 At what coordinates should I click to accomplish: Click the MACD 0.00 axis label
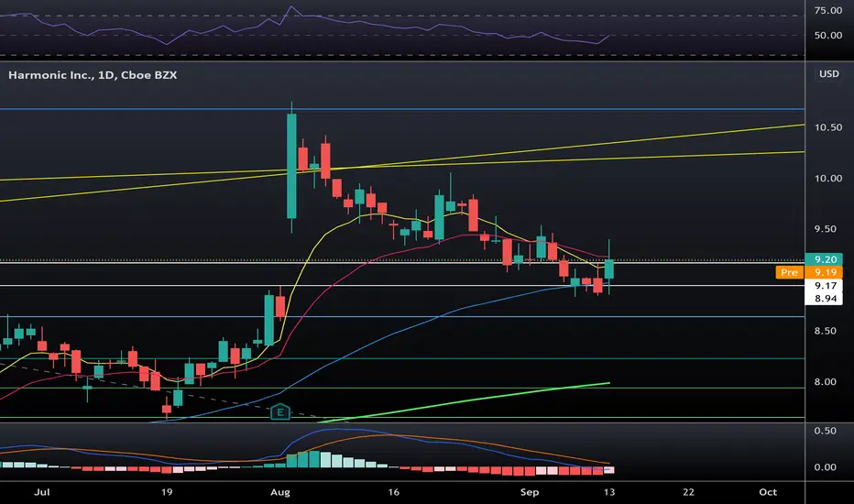[x=825, y=467]
